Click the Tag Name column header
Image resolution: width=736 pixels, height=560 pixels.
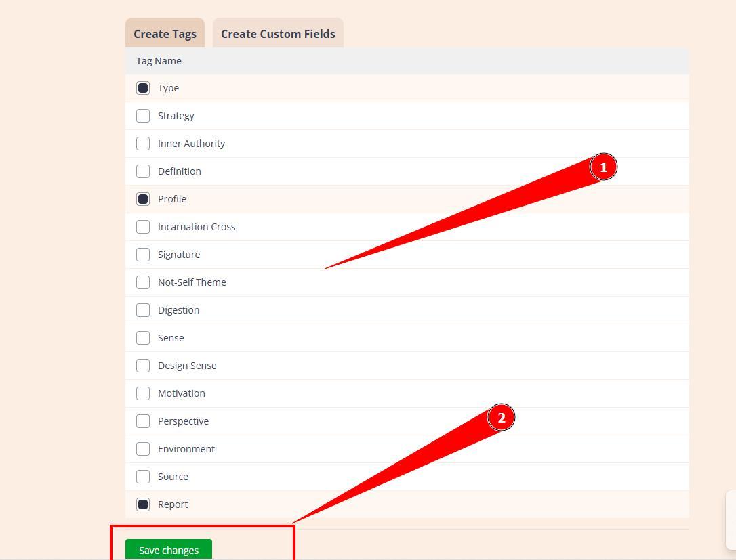click(159, 61)
